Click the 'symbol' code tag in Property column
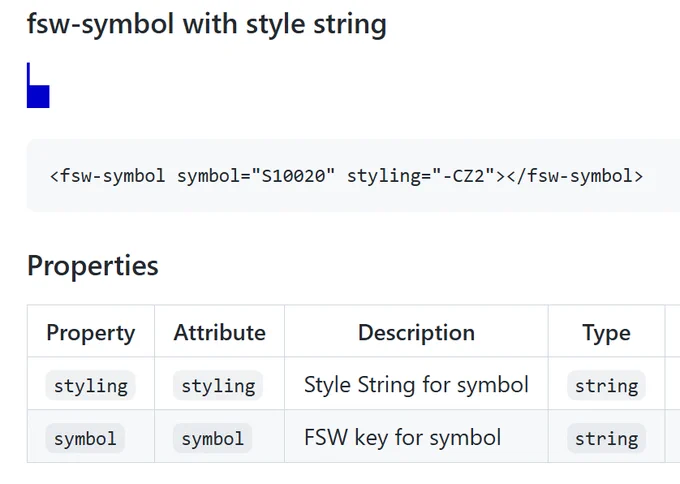 coord(85,438)
